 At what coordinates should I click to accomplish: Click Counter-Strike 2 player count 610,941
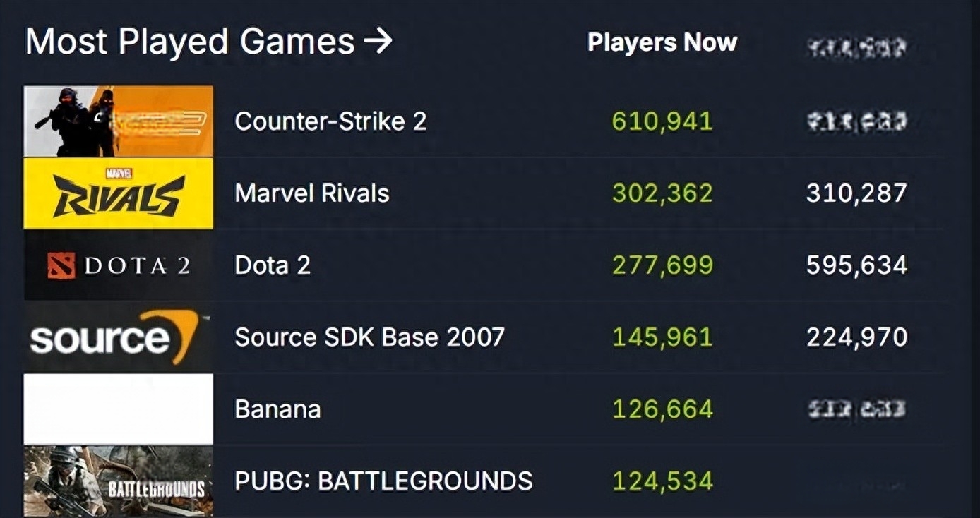coord(662,121)
